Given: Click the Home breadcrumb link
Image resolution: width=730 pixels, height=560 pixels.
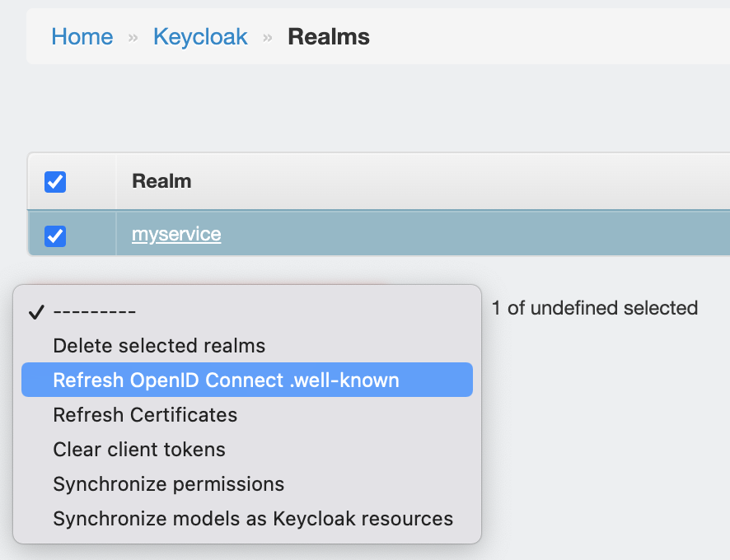Looking at the screenshot, I should point(82,37).
